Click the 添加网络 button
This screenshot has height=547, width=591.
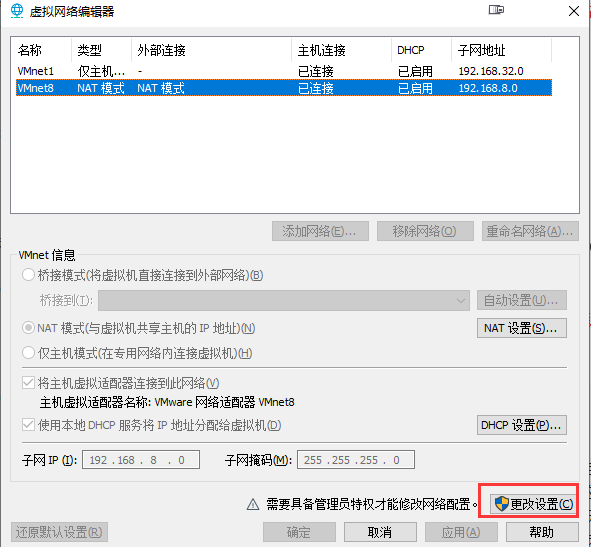(x=320, y=231)
